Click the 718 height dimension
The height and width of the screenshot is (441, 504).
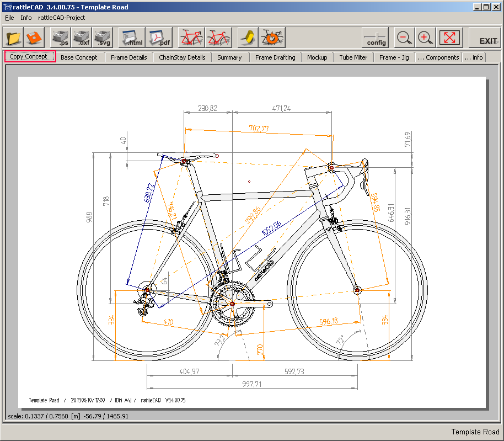click(106, 201)
